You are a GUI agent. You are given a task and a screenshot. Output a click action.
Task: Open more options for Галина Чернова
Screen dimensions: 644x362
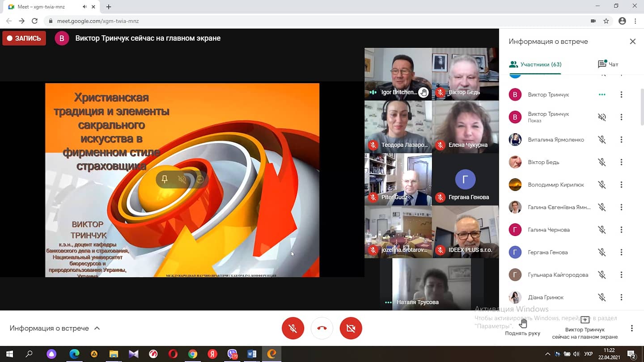click(621, 230)
